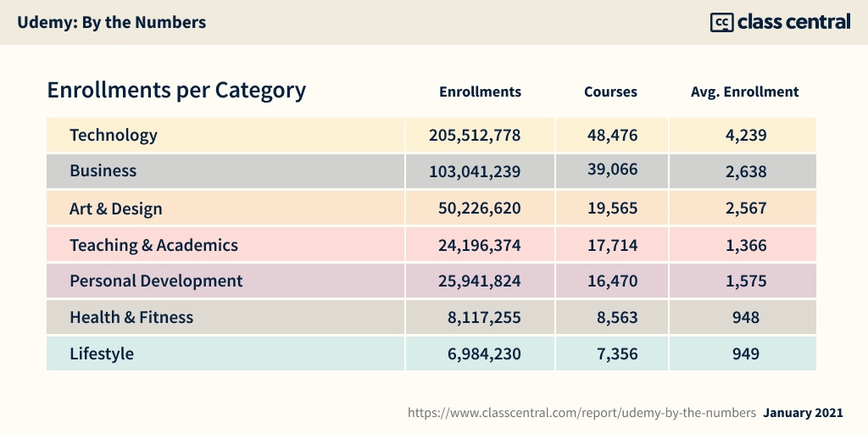Click the "class central" brand name text

pos(793,22)
